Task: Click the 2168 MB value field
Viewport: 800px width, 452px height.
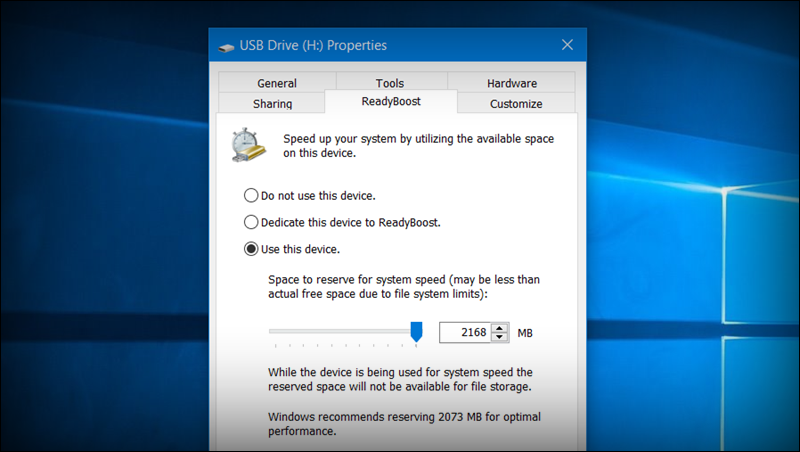Action: pyautogui.click(x=465, y=332)
